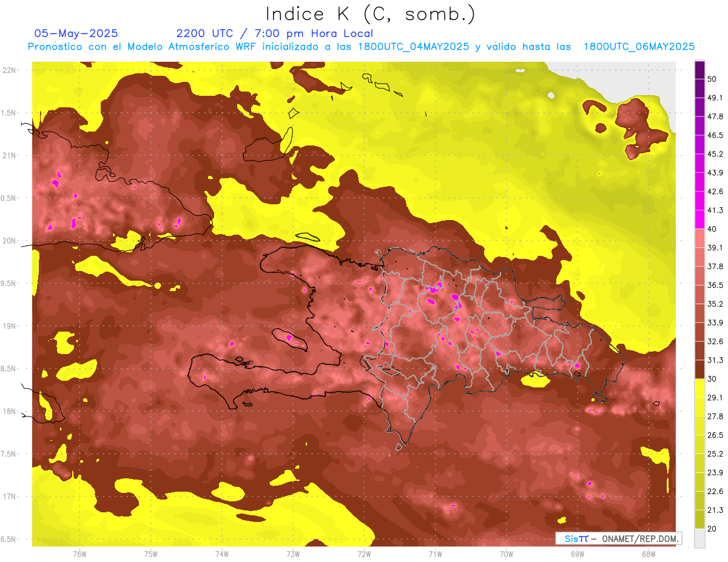
Task: Click the "75W" longitude axis label
Action: point(151,554)
